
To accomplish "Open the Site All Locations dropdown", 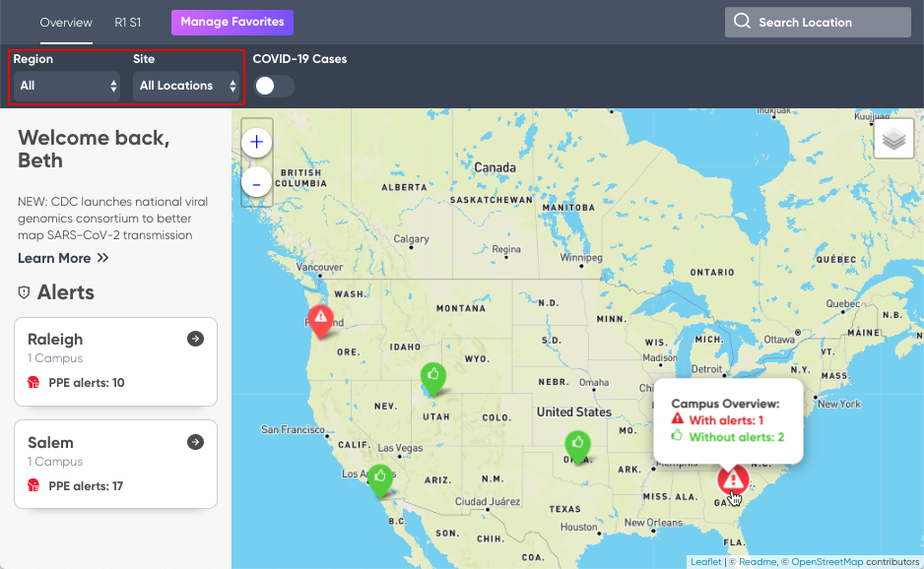I will click(x=186, y=86).
